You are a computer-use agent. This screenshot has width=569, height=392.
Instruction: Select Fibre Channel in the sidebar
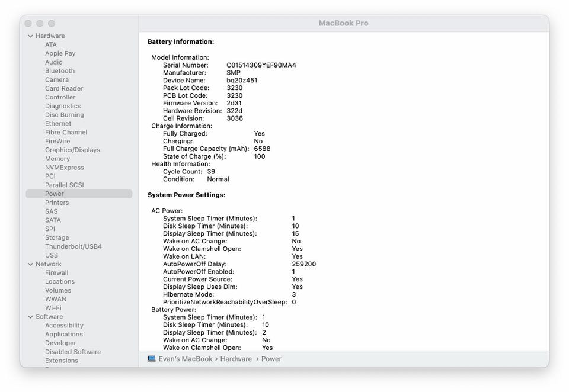click(x=66, y=133)
